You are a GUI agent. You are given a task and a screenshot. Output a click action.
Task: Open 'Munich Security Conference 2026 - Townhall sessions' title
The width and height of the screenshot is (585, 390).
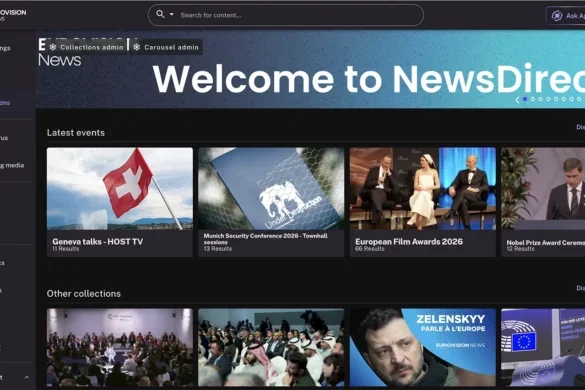(x=266, y=239)
